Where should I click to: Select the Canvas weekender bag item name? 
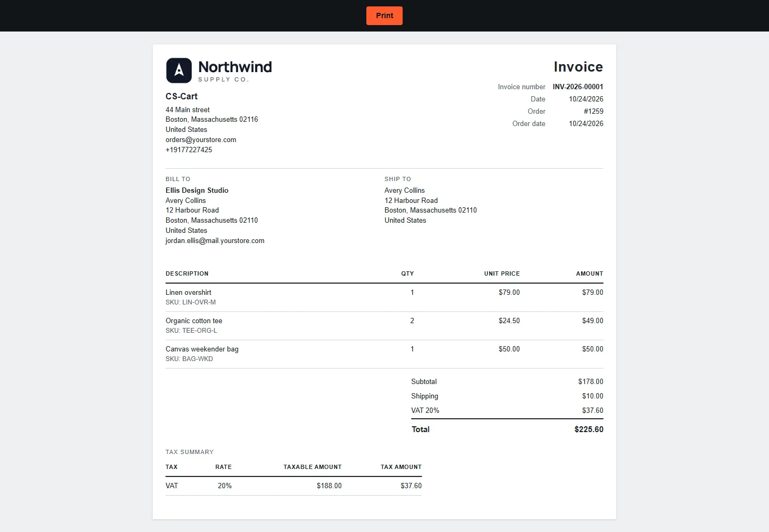pyautogui.click(x=202, y=349)
